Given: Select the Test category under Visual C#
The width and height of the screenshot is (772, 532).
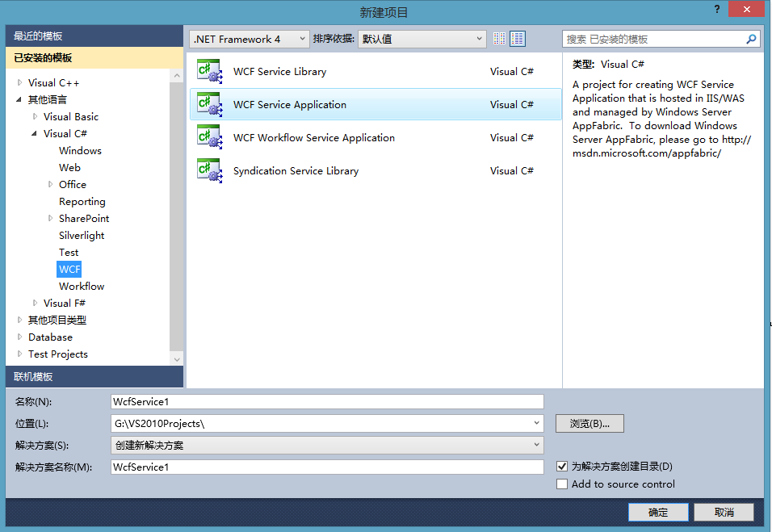Looking at the screenshot, I should click(x=69, y=253).
